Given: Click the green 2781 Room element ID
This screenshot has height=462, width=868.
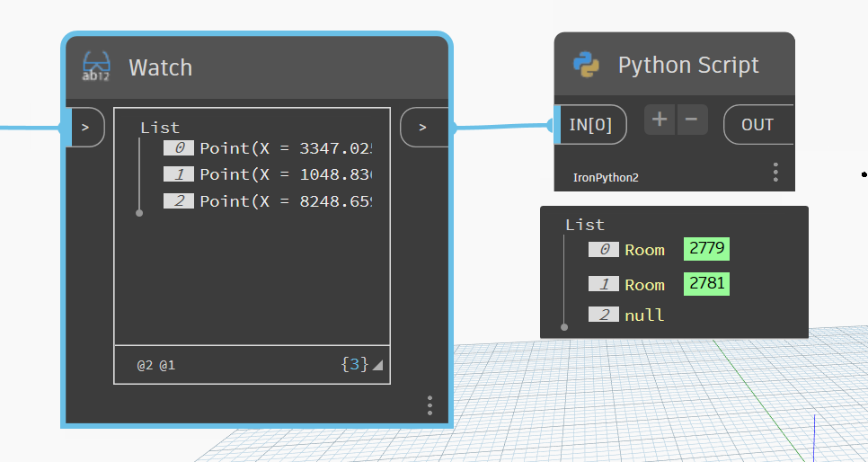Looking at the screenshot, I should tap(706, 284).
